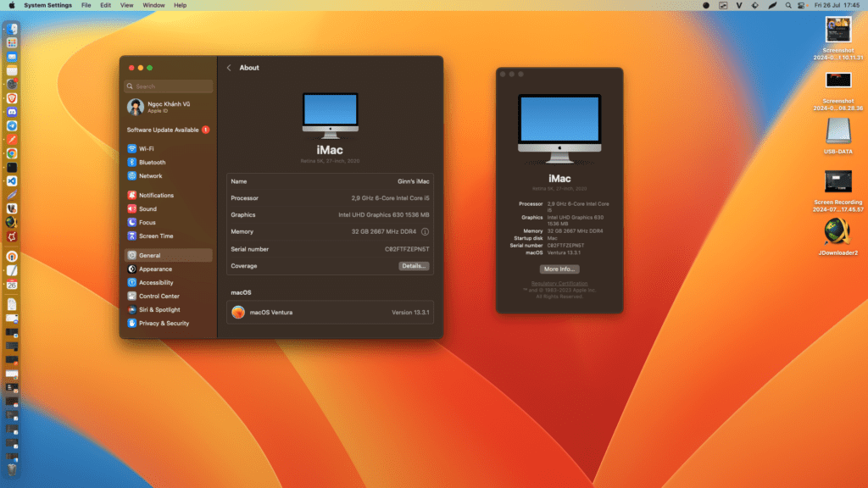Click the Search field in System Settings
Screen dimensions: 868x488
click(x=169, y=86)
